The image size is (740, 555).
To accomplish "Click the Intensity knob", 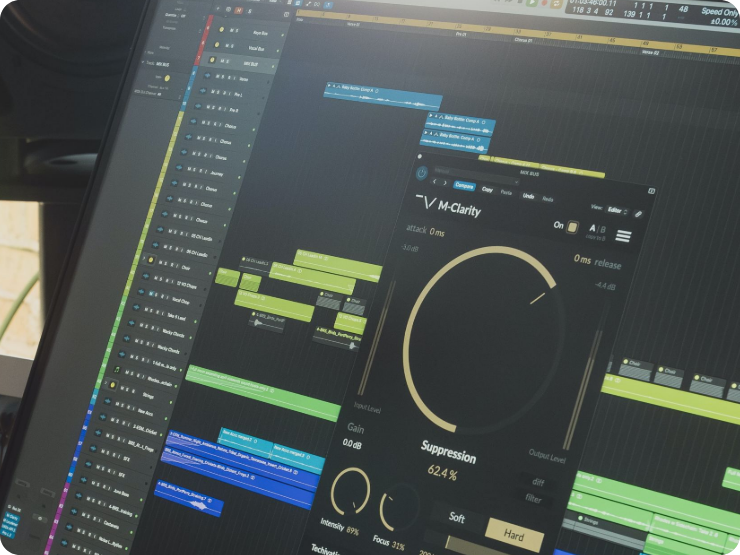I will point(350,491).
